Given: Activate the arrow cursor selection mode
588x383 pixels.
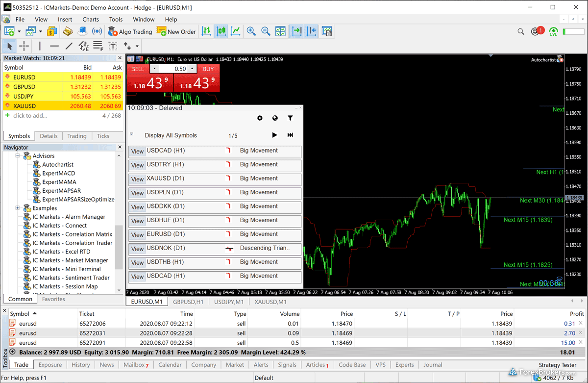Looking at the screenshot, I should (x=9, y=46).
